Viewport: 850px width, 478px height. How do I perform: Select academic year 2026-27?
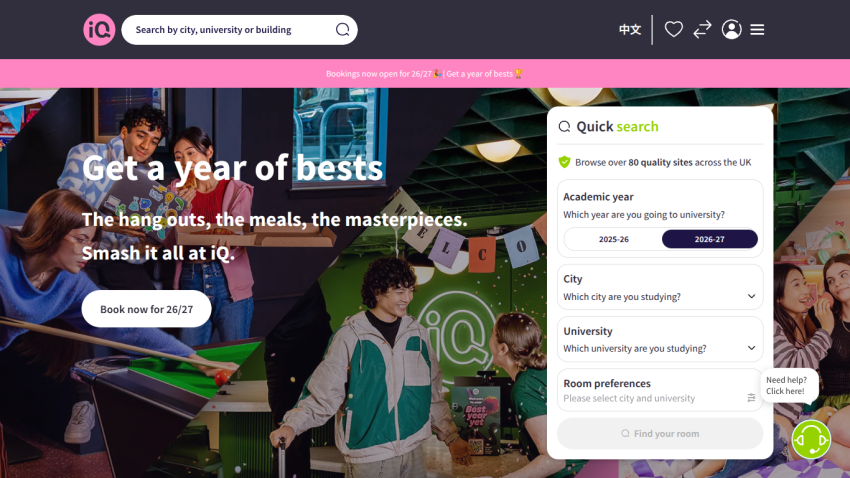tap(710, 239)
